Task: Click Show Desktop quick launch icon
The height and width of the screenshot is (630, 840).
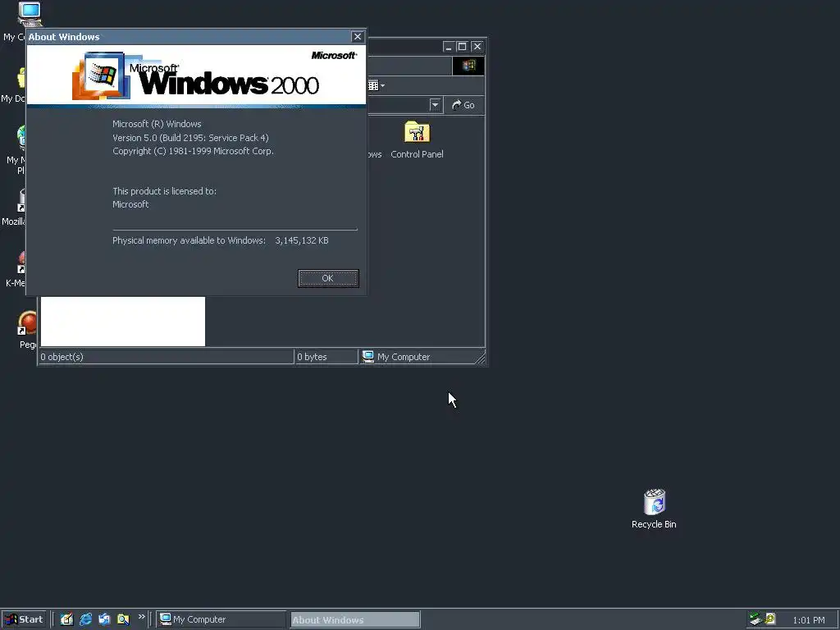Action: click(x=66, y=619)
